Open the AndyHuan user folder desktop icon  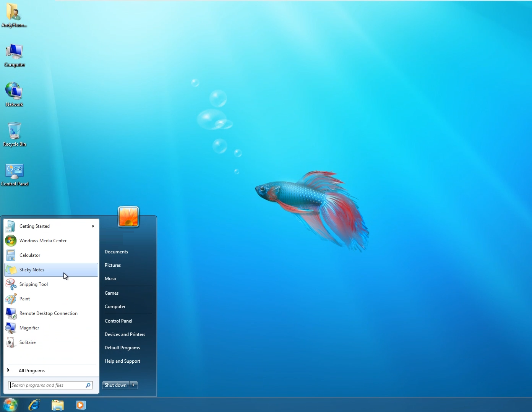14,15
